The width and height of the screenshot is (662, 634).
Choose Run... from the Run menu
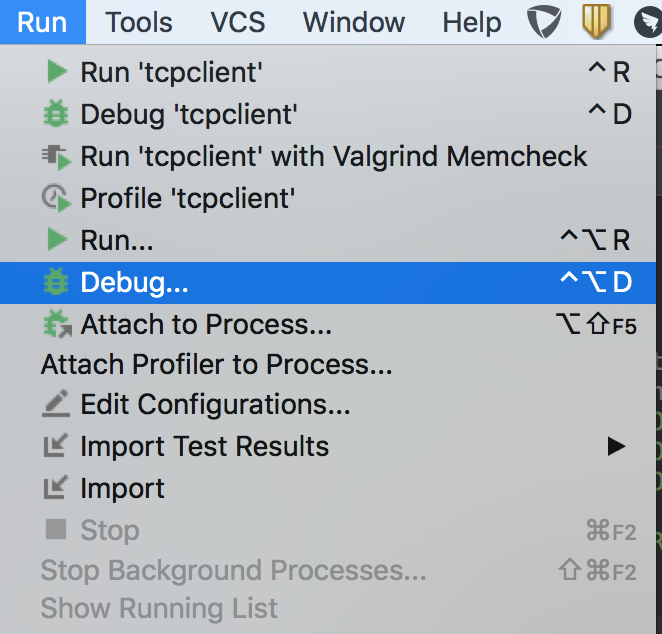(117, 240)
